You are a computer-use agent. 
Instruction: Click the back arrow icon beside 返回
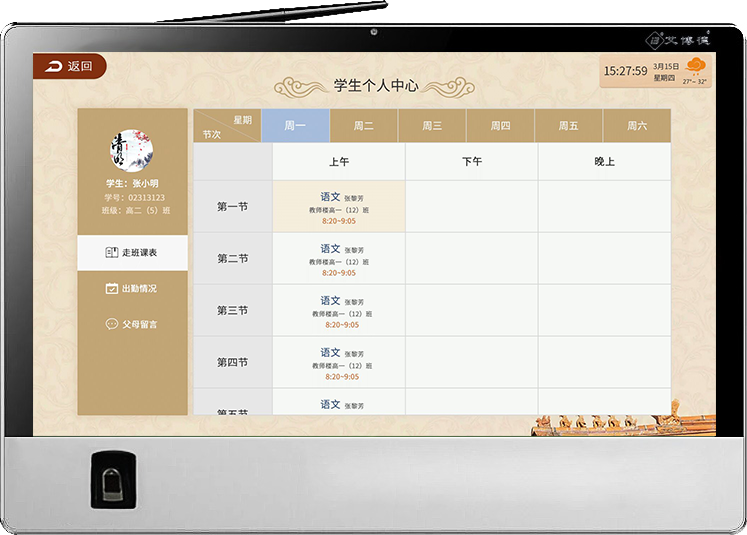tap(54, 67)
